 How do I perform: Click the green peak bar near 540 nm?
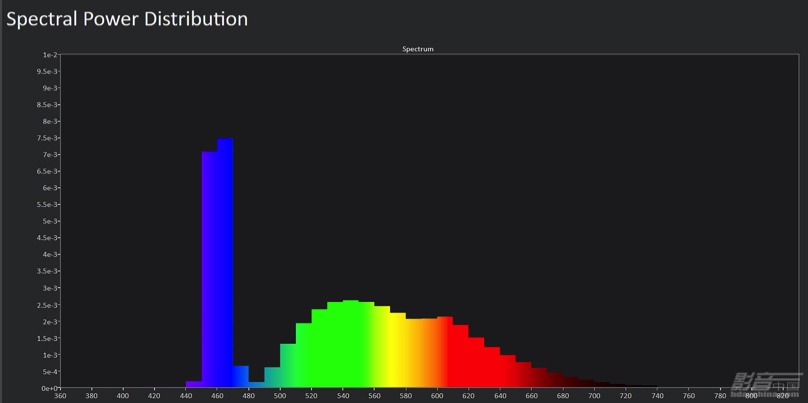click(x=351, y=344)
